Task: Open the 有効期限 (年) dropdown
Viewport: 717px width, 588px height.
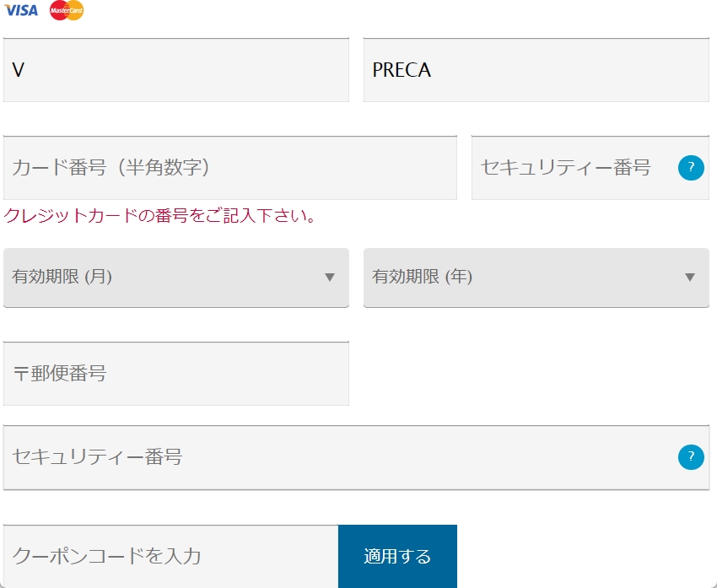Action: pyautogui.click(x=536, y=277)
